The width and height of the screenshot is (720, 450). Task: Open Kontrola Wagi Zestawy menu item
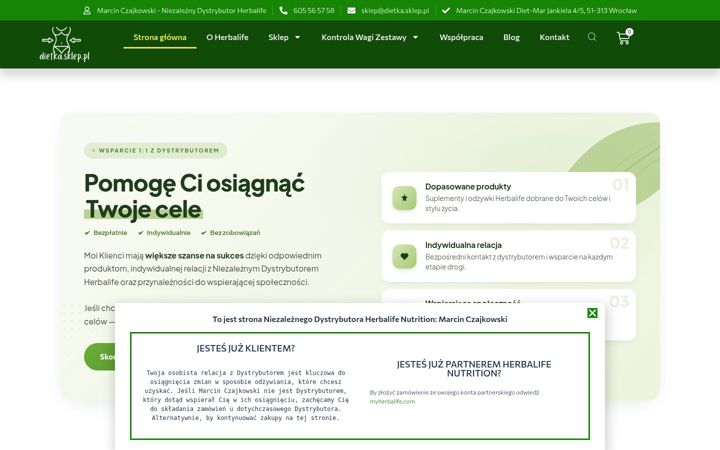[x=364, y=37]
